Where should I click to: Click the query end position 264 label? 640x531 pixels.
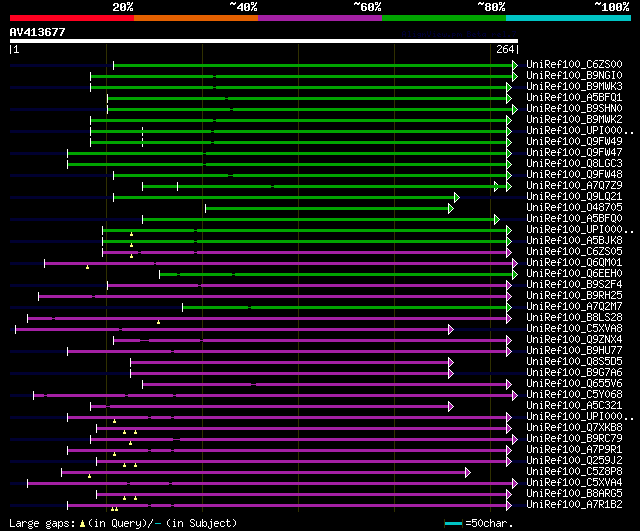point(505,49)
